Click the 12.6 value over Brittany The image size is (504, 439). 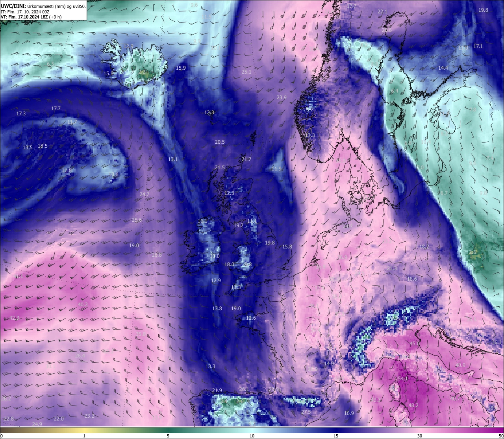tap(251, 318)
